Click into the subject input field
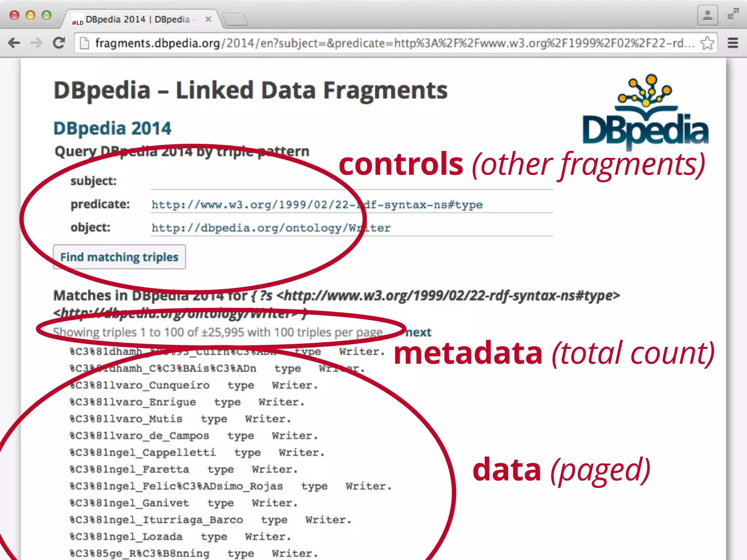747x560 pixels. click(x=352, y=181)
